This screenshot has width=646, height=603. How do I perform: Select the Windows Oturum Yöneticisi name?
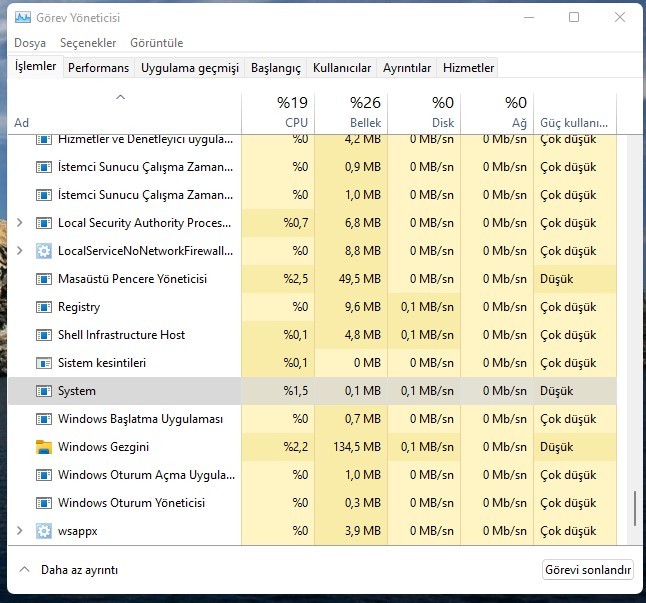pyautogui.click(x=131, y=503)
